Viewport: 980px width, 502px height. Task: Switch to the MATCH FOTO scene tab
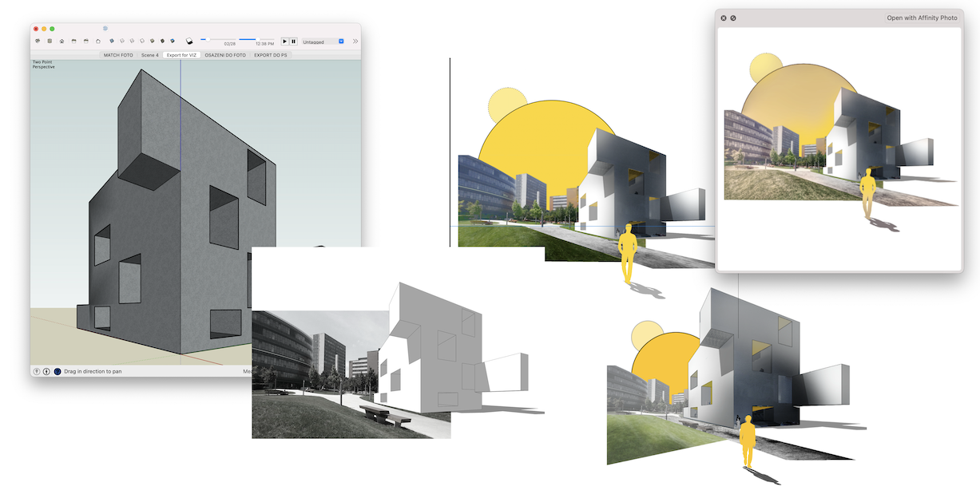[118, 55]
